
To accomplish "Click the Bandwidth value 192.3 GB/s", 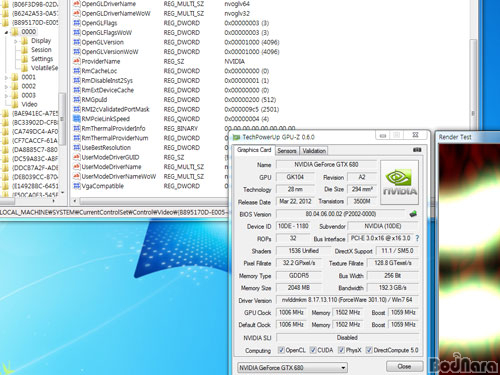I will click(x=392, y=288).
